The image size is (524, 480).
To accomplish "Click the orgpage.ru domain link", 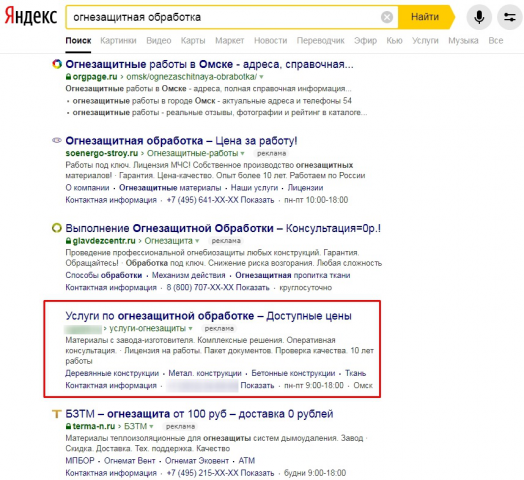I will 95,77.
